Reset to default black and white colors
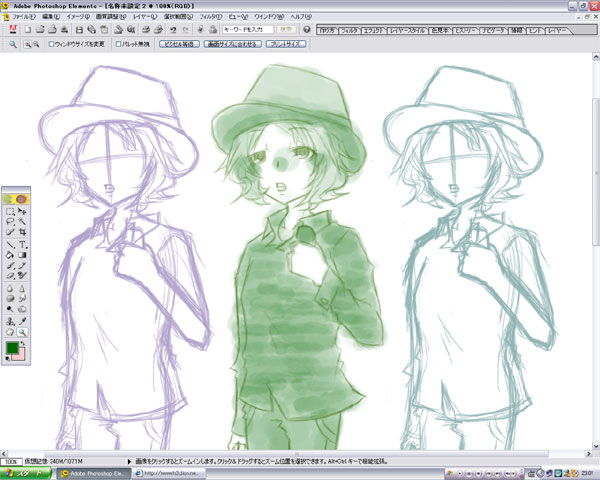 coord(8,359)
